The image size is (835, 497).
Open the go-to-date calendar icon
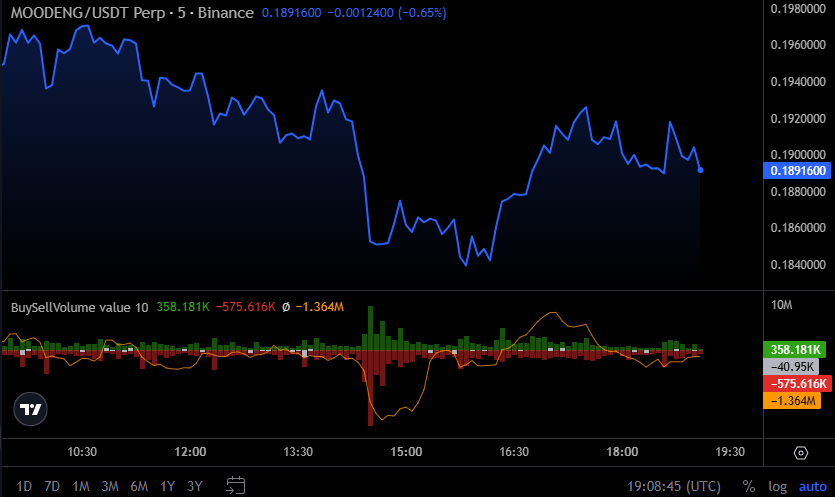click(235, 485)
